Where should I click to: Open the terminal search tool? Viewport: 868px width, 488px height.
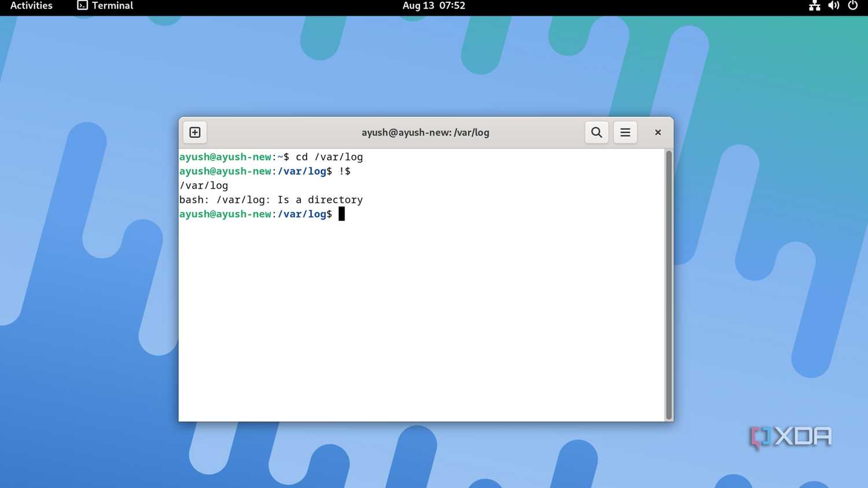pyautogui.click(x=597, y=132)
